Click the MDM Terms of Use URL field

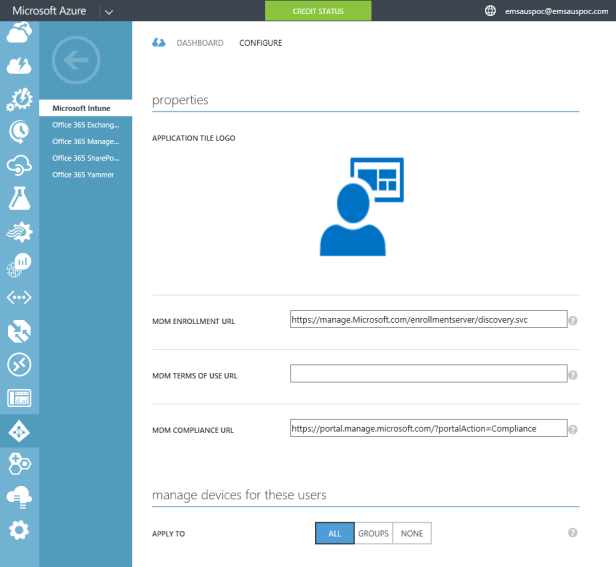pos(428,374)
